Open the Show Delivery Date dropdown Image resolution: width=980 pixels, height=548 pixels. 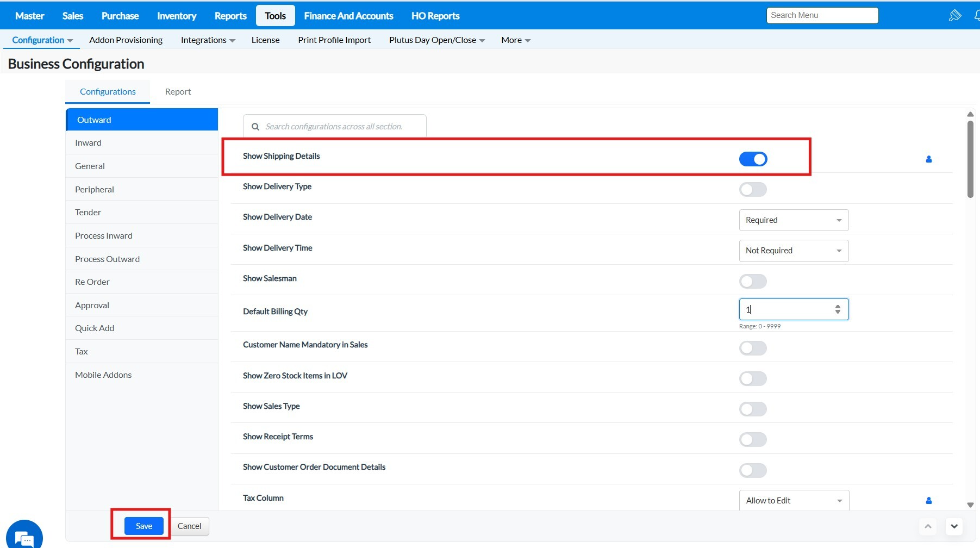793,220
